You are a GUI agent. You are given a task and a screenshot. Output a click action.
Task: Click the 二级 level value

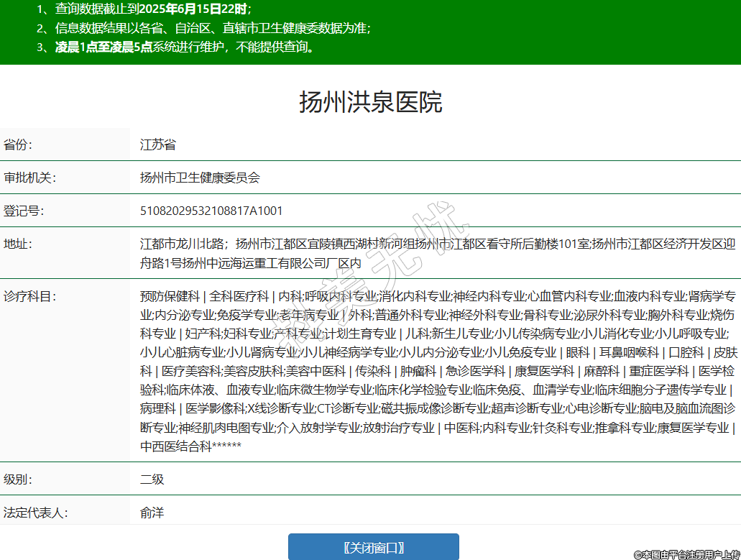click(x=152, y=479)
